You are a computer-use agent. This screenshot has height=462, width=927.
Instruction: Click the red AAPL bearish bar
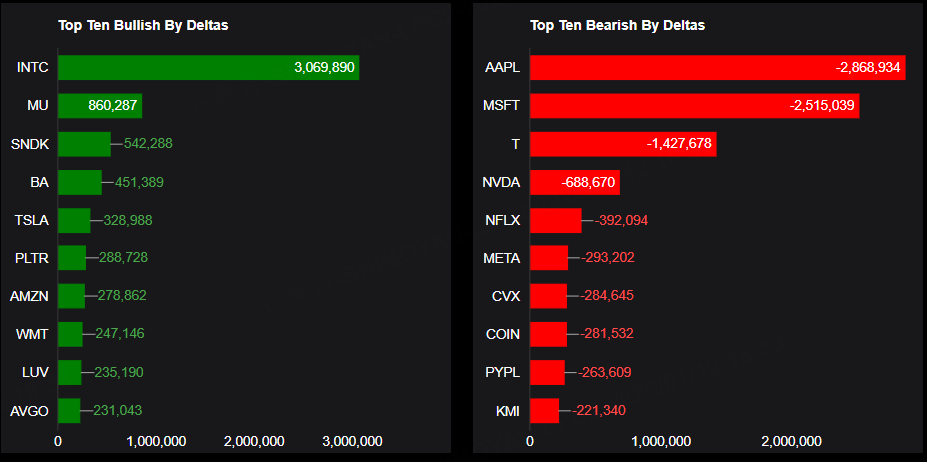pos(717,68)
